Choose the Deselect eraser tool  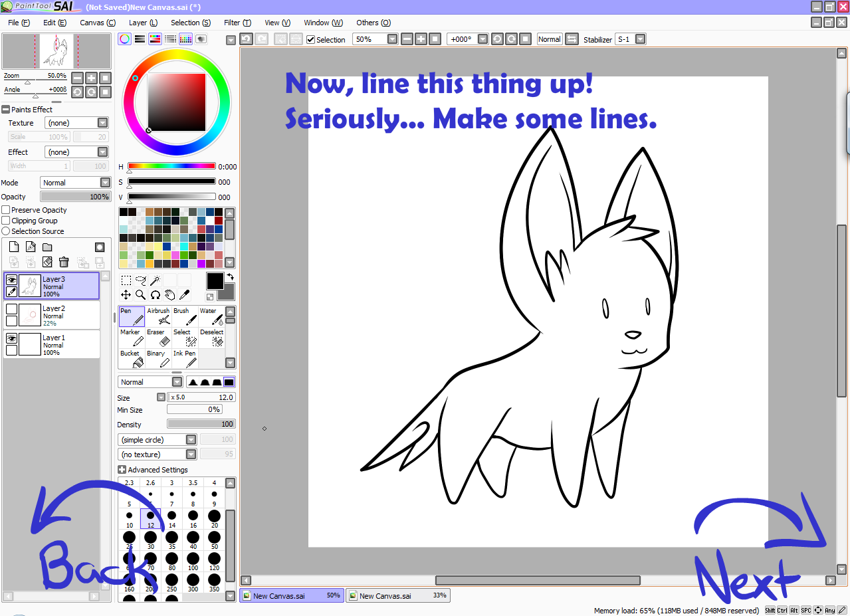coord(211,338)
